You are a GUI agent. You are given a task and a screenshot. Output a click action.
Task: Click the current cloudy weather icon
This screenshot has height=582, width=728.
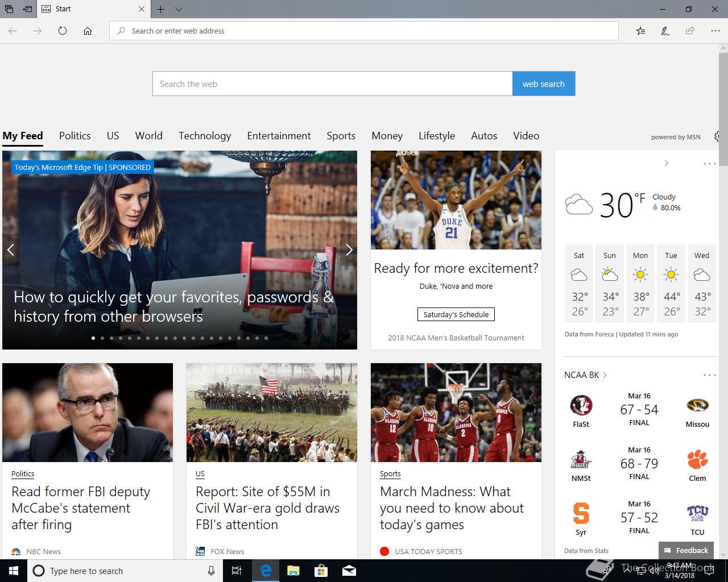click(579, 204)
